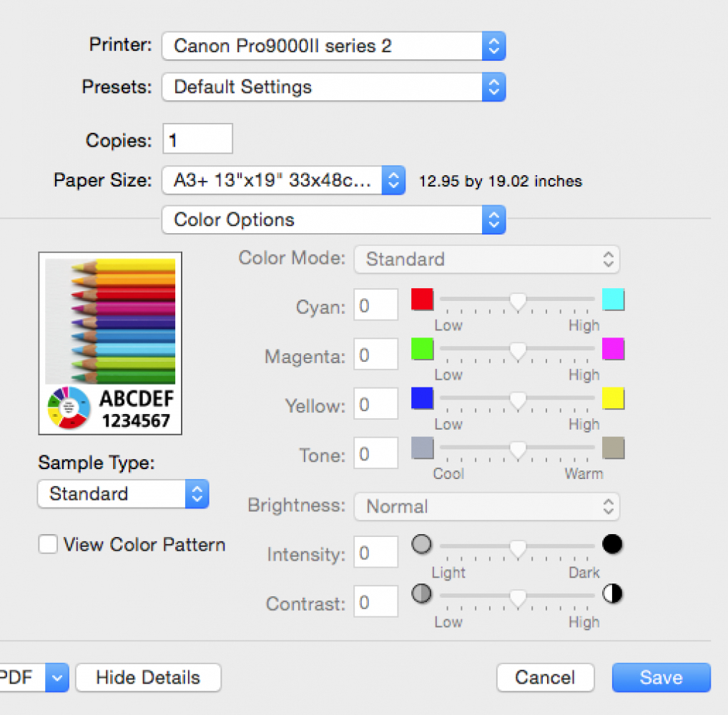Expand the Paper Size dropdown
This screenshot has height=715, width=728.
tap(283, 181)
